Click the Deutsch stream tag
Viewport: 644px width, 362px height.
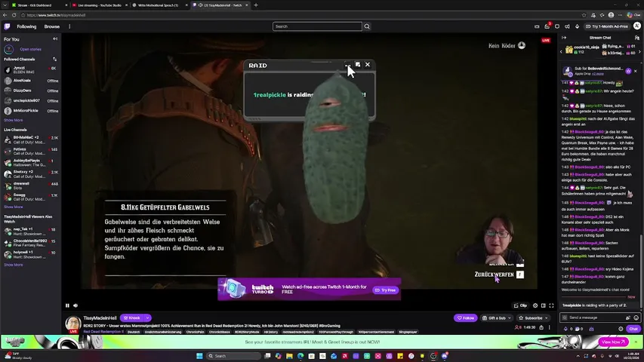coord(134,332)
